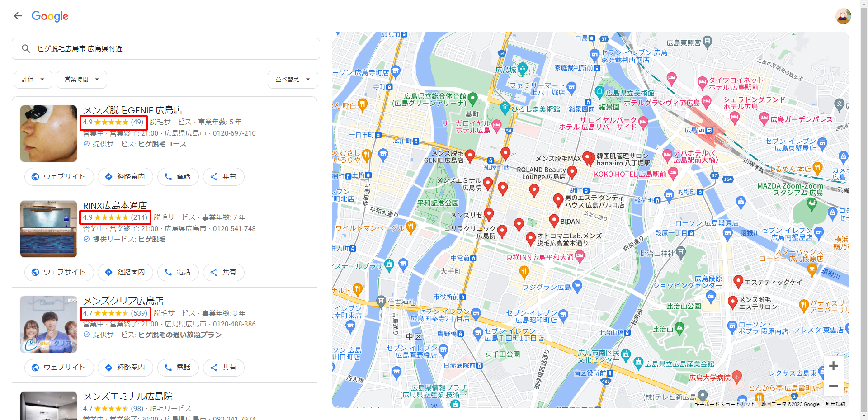Viewport: 868px width, 420px height.
Task: Open the キーボード ショートカット map link
Action: tap(725, 404)
